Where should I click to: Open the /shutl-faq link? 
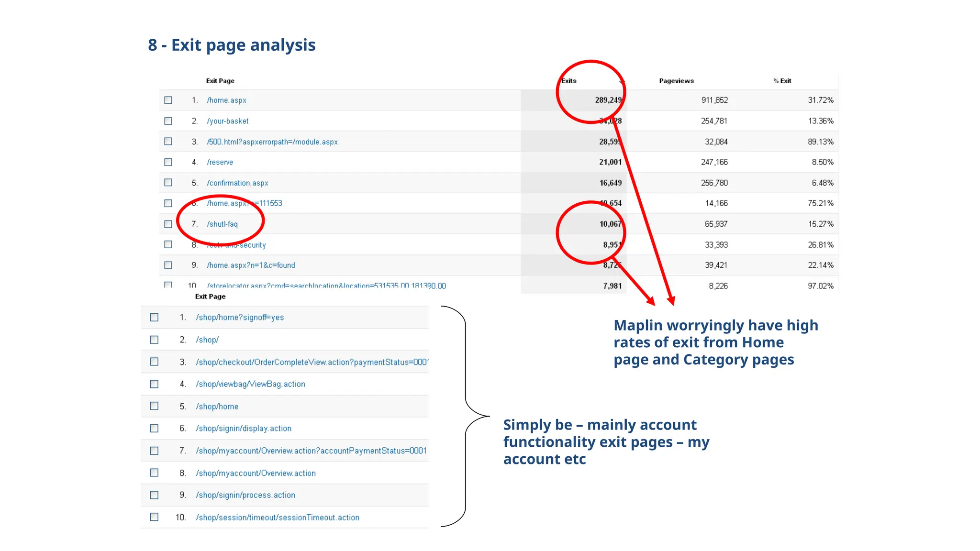click(222, 224)
